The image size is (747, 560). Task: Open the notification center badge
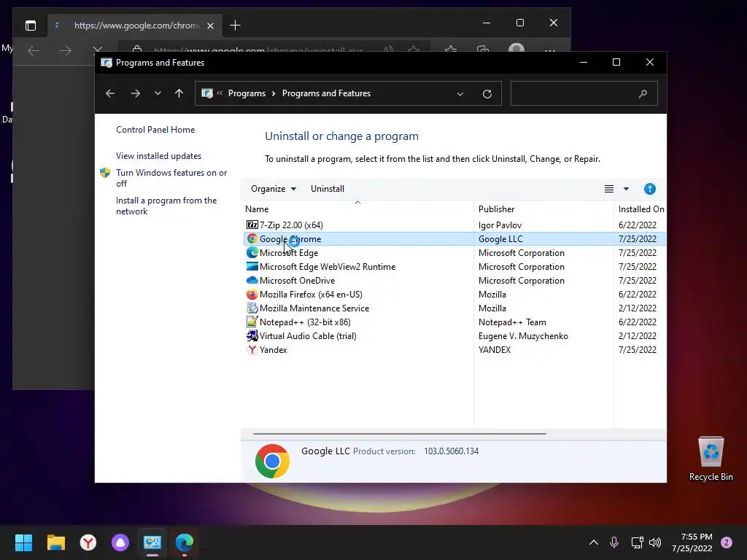727,542
